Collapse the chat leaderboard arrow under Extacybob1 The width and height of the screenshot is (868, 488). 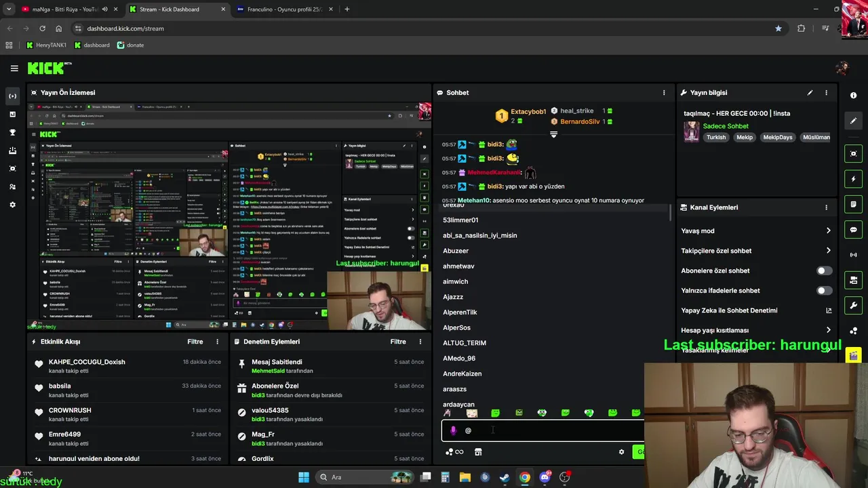click(x=553, y=134)
